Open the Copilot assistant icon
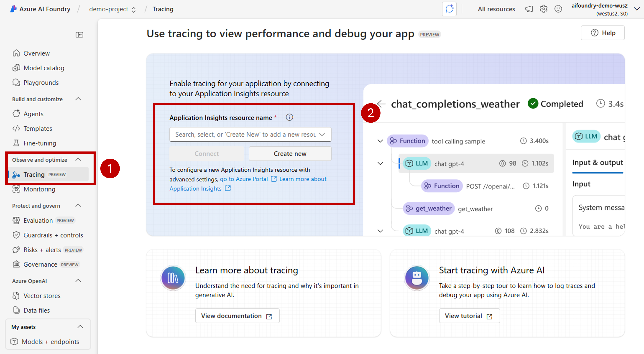 coord(449,9)
